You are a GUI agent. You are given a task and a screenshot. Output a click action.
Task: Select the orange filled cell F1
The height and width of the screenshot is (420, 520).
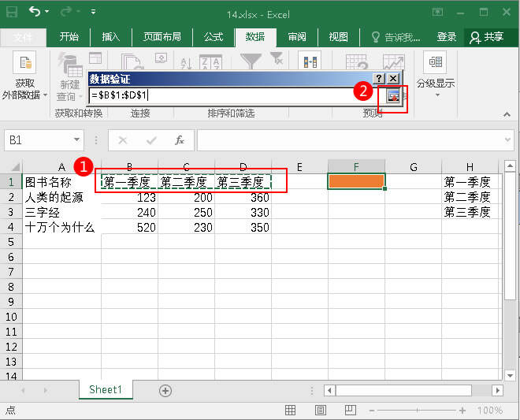click(356, 181)
